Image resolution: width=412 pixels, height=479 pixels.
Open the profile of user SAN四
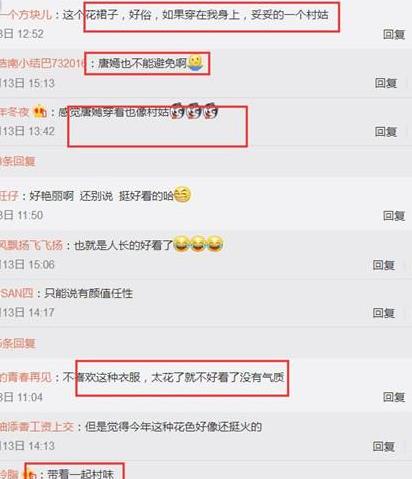pyautogui.click(x=17, y=293)
